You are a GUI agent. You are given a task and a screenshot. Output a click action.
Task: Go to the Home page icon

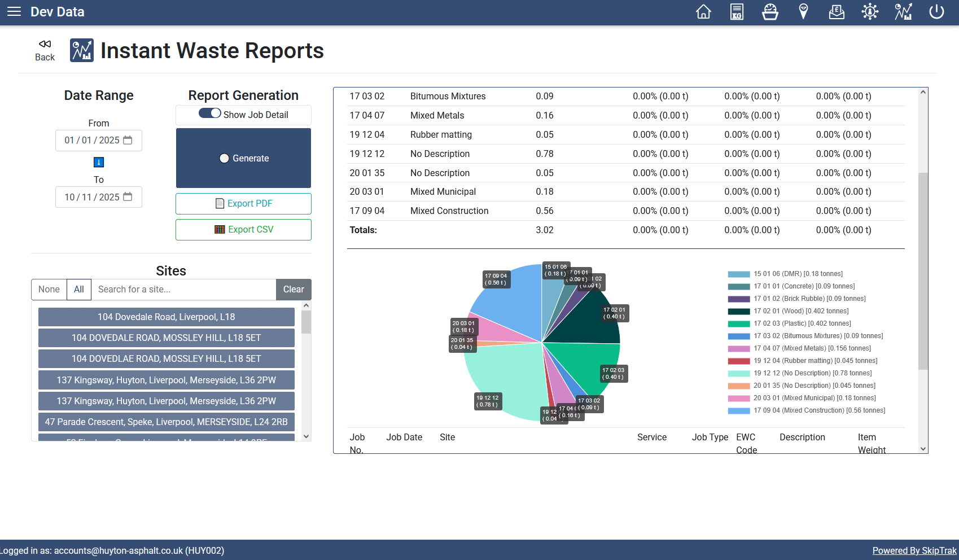click(x=703, y=12)
